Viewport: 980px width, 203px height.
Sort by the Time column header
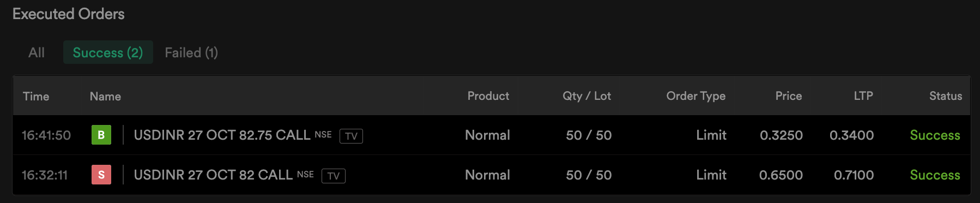coord(36,96)
